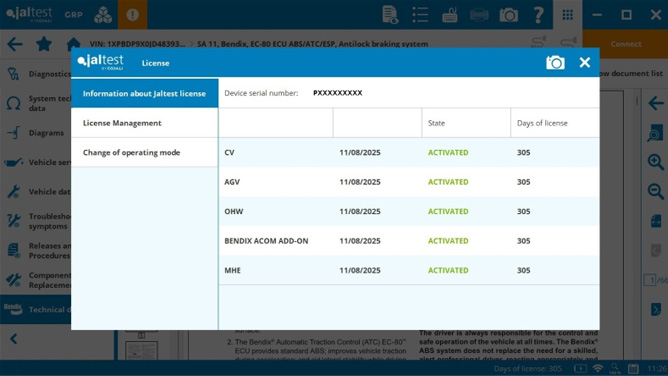The height and width of the screenshot is (376, 668).
Task: Open Vehicle service sidebar item
Action: tap(36, 162)
